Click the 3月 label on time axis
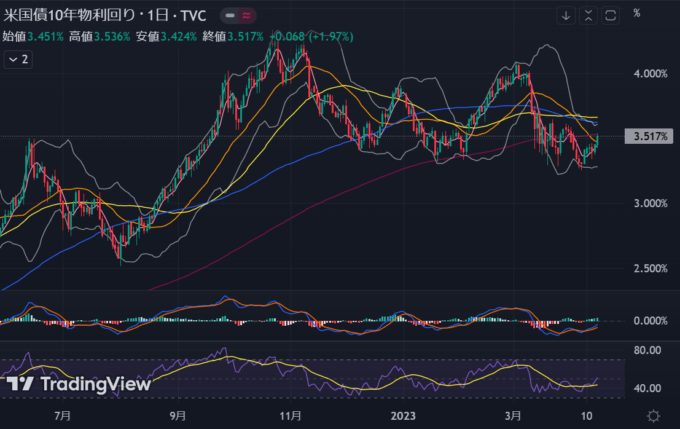680x429 pixels. [514, 414]
